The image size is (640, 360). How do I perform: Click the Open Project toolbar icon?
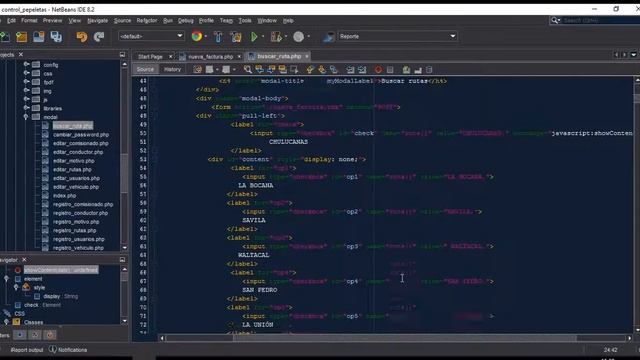pyautogui.click(x=39, y=37)
